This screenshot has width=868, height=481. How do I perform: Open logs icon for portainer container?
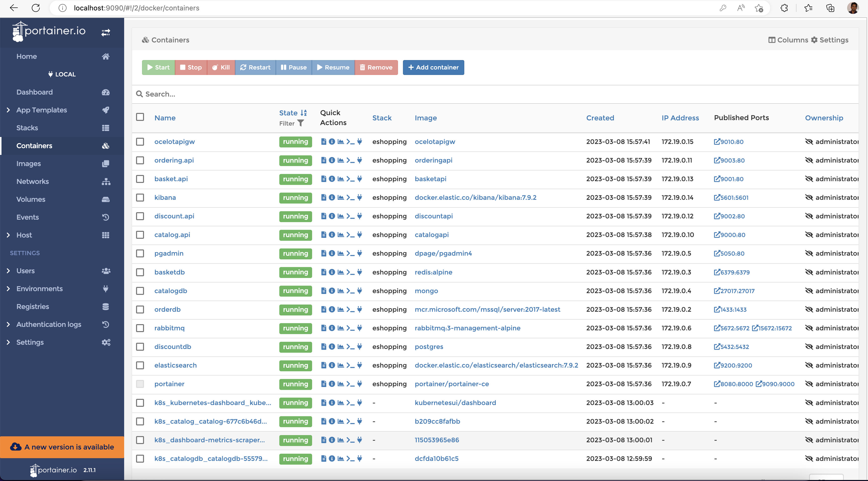click(x=324, y=384)
